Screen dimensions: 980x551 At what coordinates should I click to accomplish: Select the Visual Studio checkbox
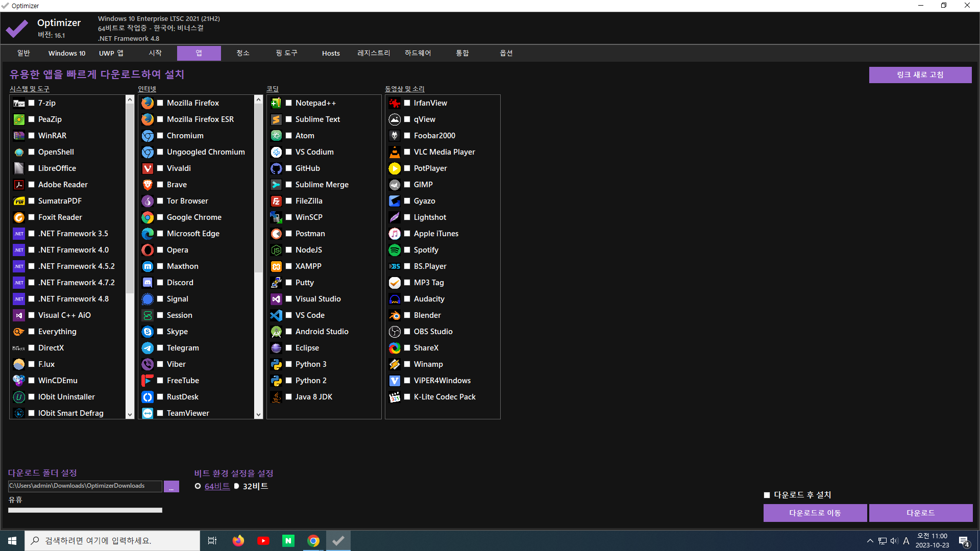[x=289, y=299]
